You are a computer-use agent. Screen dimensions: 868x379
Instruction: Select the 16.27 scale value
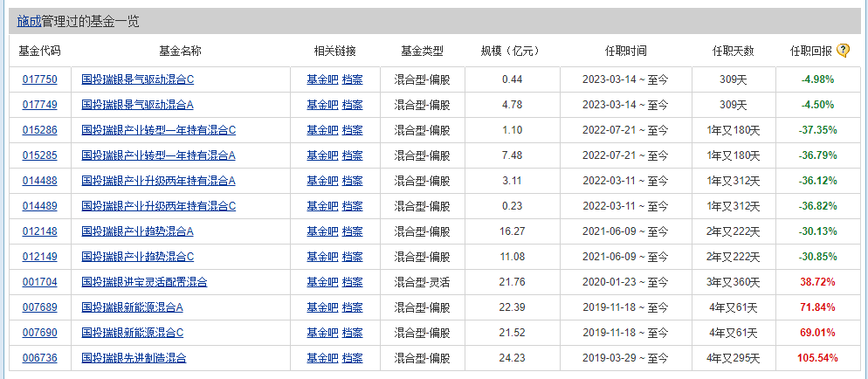click(512, 231)
